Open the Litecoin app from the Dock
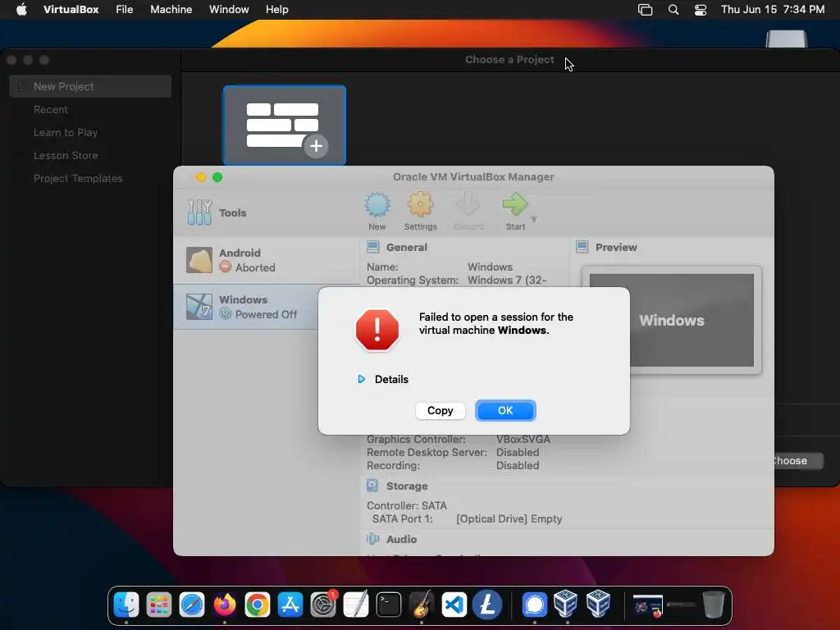The image size is (840, 630). (487, 605)
